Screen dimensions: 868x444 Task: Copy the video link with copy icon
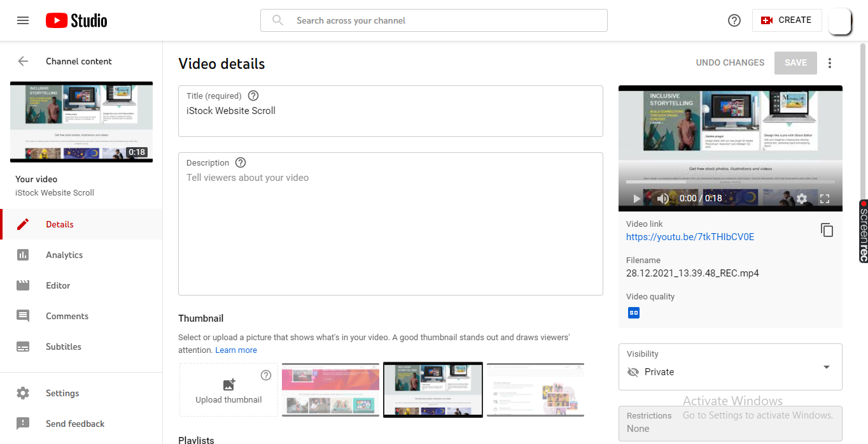coord(827,230)
